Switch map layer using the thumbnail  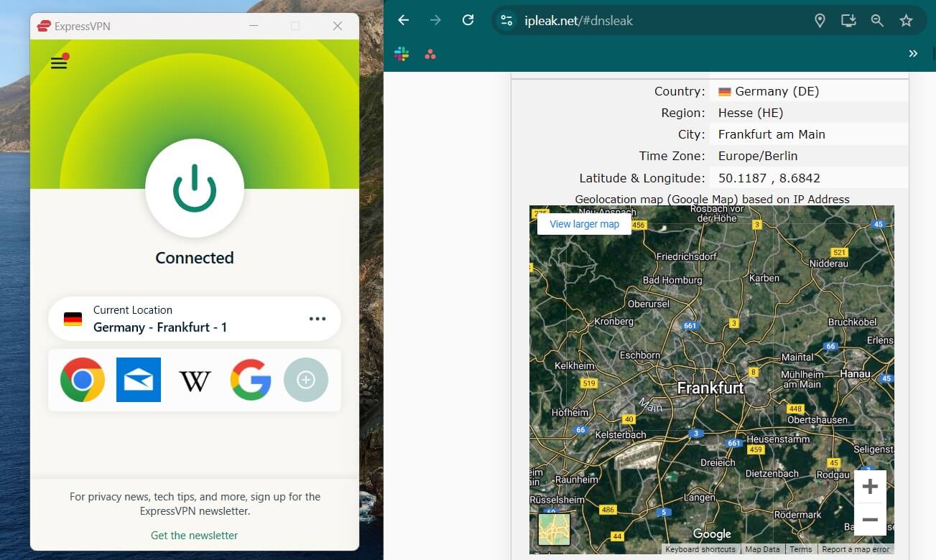coord(554,529)
